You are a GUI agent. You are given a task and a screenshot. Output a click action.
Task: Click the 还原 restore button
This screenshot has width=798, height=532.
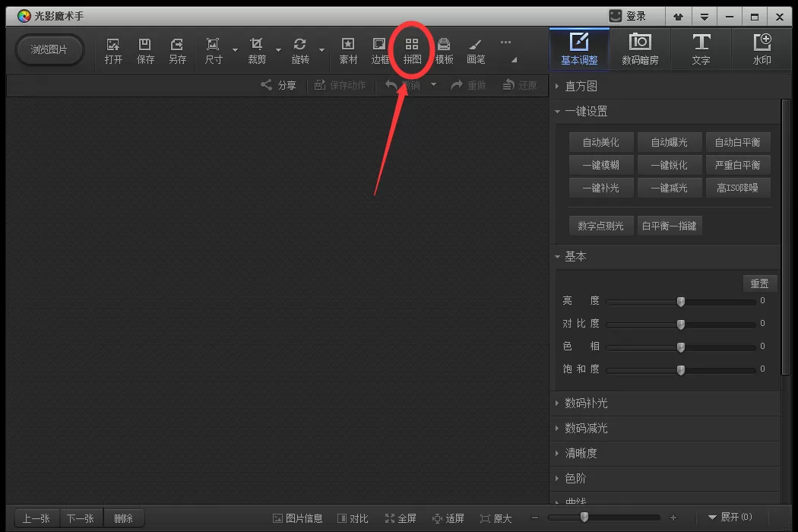[x=520, y=85]
